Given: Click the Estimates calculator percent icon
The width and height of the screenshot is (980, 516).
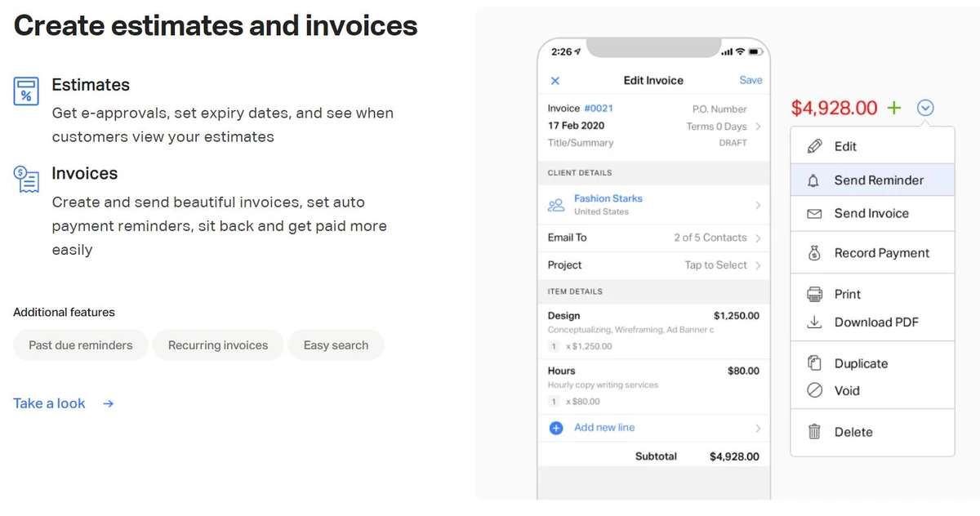Looking at the screenshot, I should pos(26,91).
